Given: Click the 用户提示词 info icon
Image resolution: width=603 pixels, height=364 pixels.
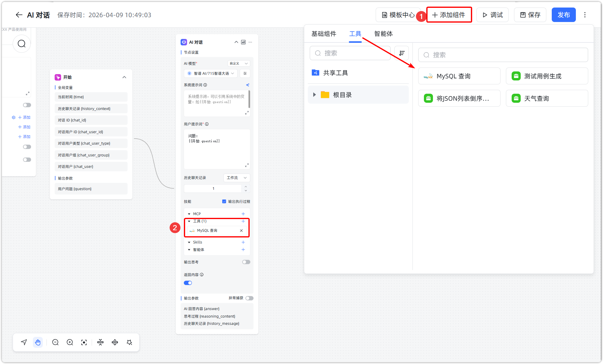Looking at the screenshot, I should (207, 124).
